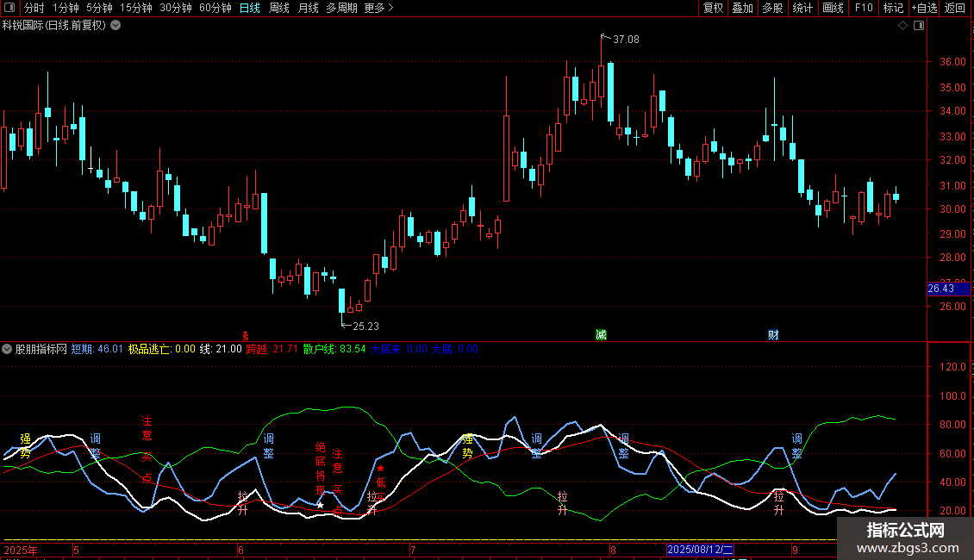Open the 多周期 multi-period view
The height and width of the screenshot is (560, 974).
(x=341, y=8)
